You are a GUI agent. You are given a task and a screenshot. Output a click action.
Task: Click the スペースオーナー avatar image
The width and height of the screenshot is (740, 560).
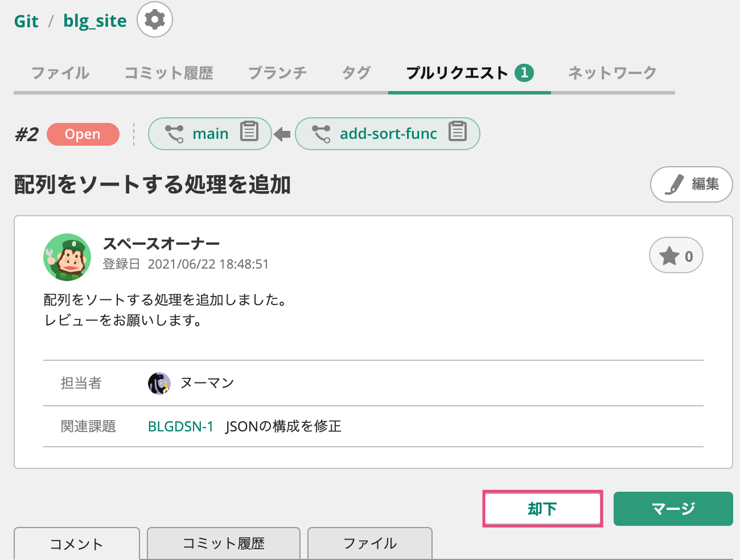67,257
